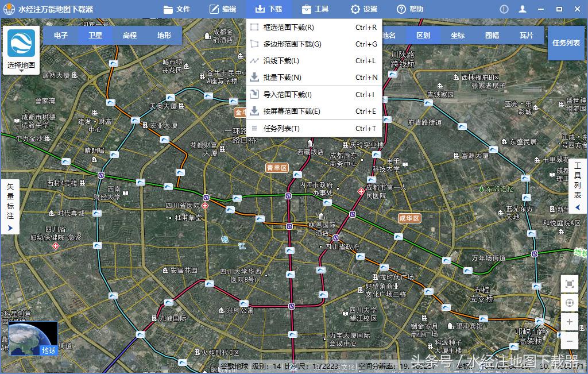Click the 地球 globe thumbnail
The width and height of the screenshot is (588, 374).
33,338
